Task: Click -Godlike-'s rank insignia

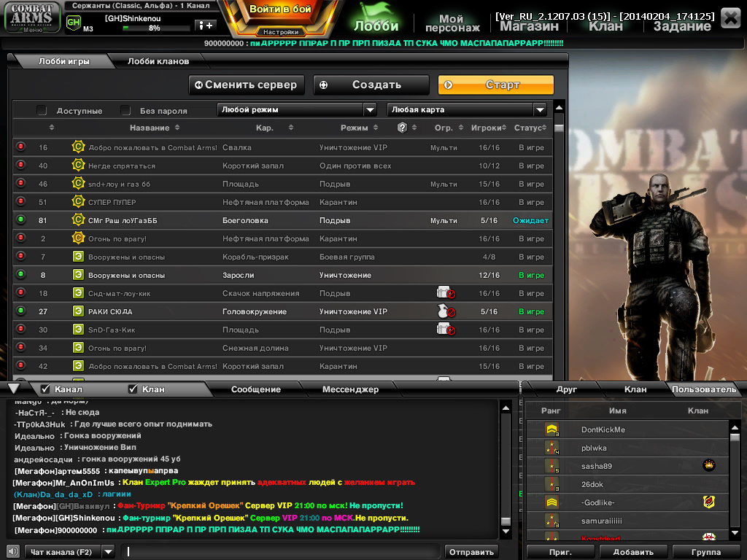Action: (551, 502)
